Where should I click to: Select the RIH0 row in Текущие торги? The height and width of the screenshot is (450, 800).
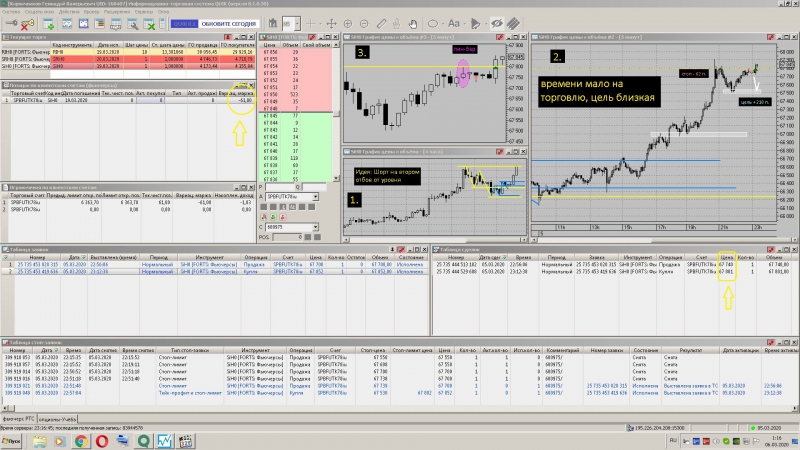(128, 52)
